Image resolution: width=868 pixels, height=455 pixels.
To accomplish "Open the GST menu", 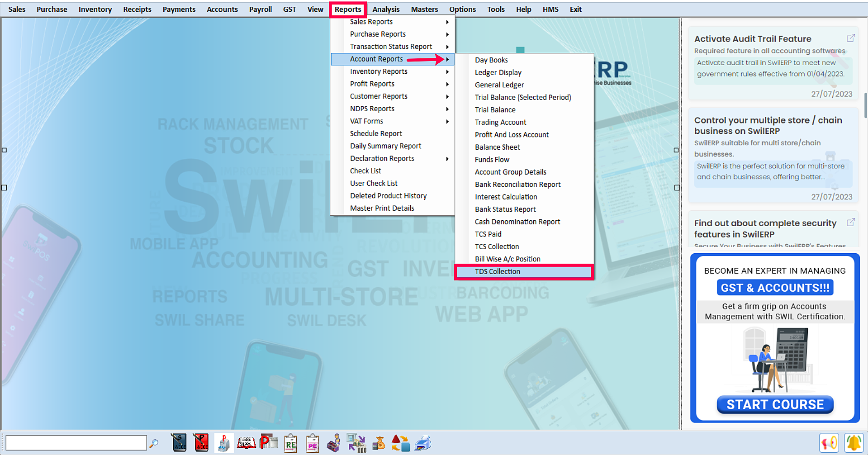I will click(x=289, y=9).
